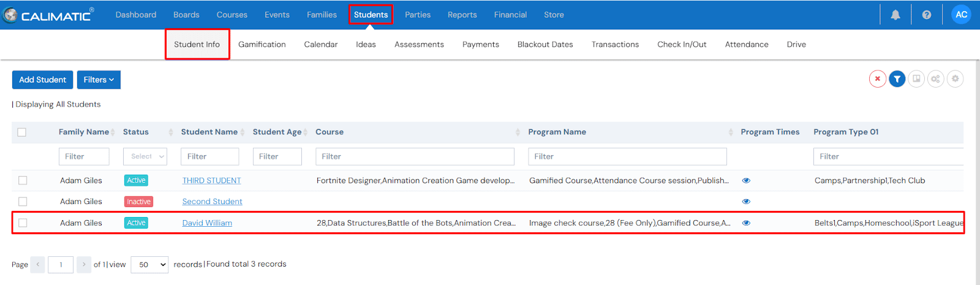Screen dimensions: 980x285
Task: Click the red X clear filter icon
Action: coord(877,79)
